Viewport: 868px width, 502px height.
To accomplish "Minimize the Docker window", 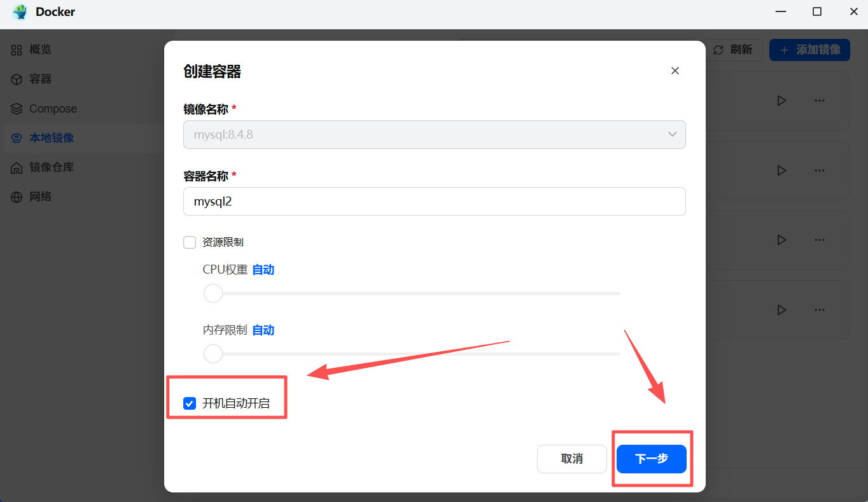I will coord(780,11).
